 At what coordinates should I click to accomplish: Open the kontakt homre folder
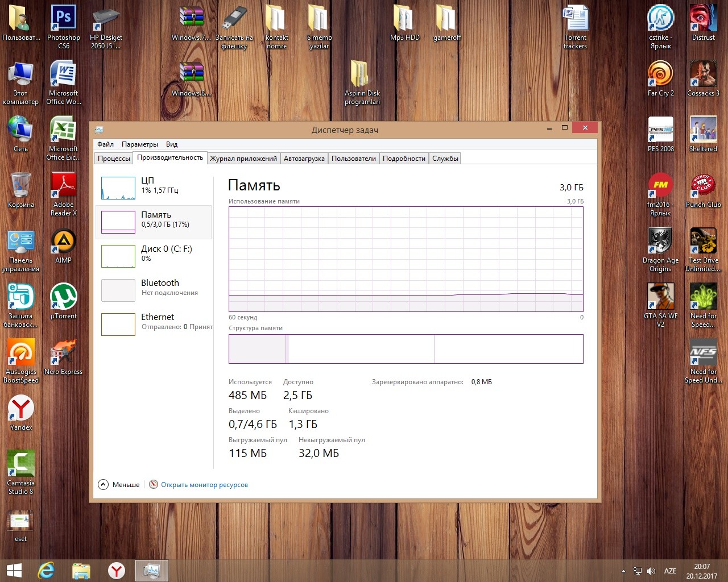276,26
